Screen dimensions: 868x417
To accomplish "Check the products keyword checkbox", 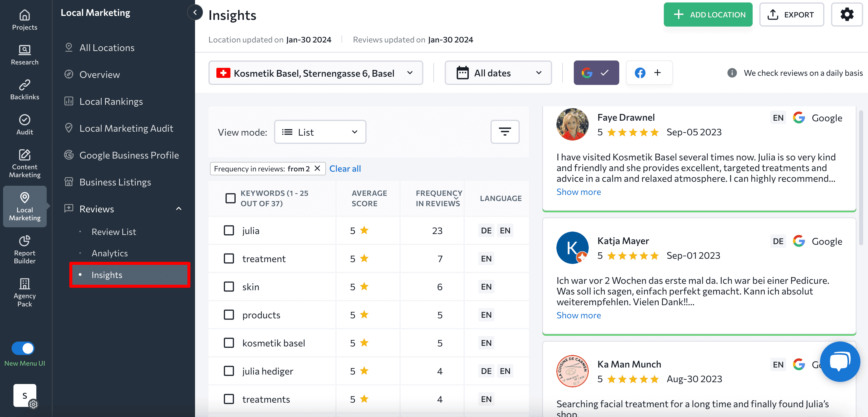I will coord(229,314).
